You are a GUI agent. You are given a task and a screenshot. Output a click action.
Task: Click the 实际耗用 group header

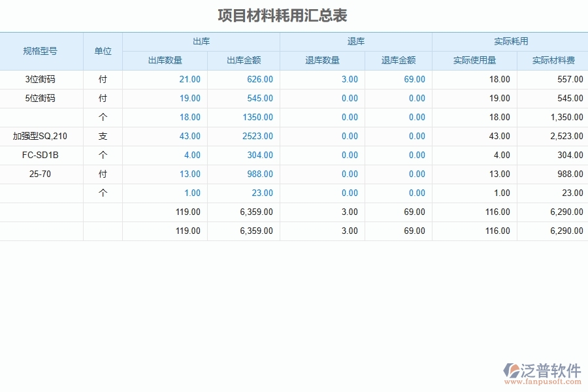510,41
